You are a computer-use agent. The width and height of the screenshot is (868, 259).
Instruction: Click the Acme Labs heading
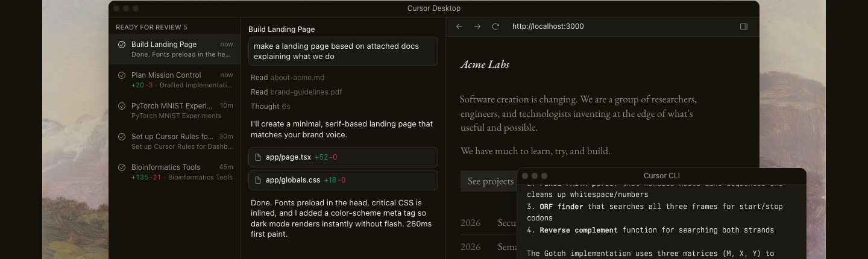click(485, 64)
